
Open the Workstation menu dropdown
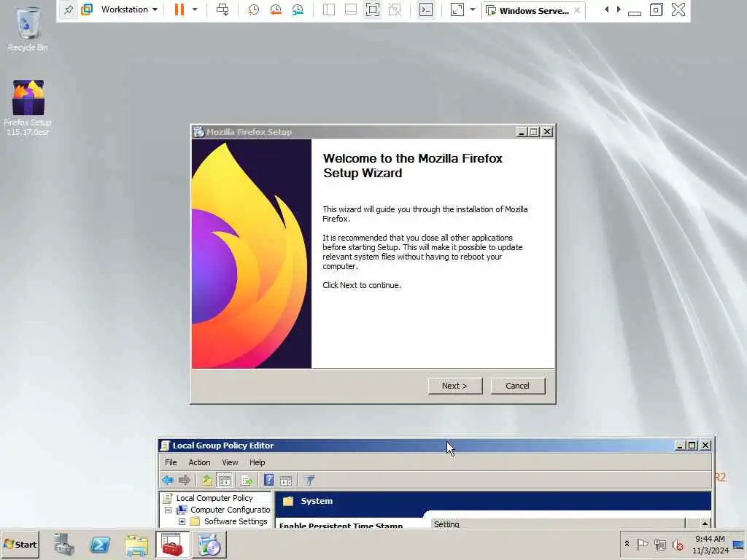pos(128,9)
